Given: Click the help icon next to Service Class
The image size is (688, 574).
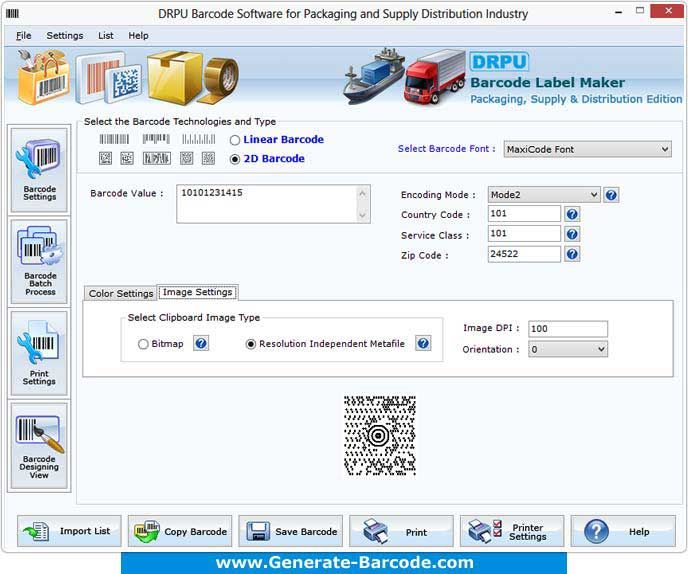Looking at the screenshot, I should click(572, 234).
